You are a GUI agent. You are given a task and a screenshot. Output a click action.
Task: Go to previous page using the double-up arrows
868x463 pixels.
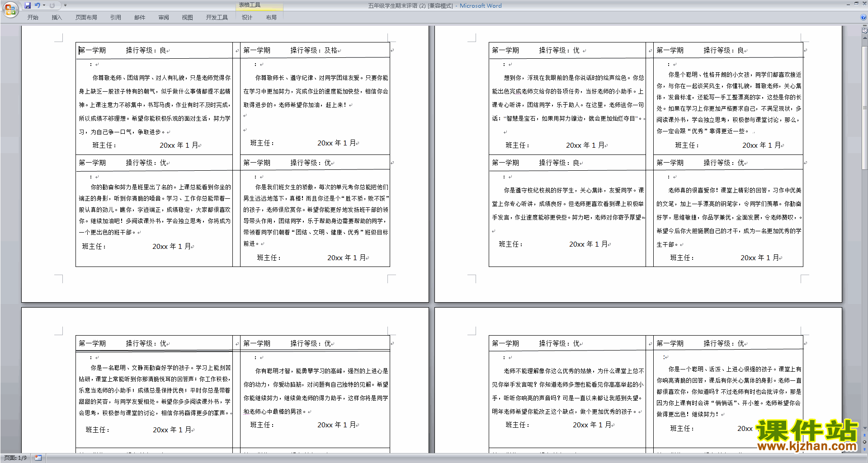coord(865,436)
